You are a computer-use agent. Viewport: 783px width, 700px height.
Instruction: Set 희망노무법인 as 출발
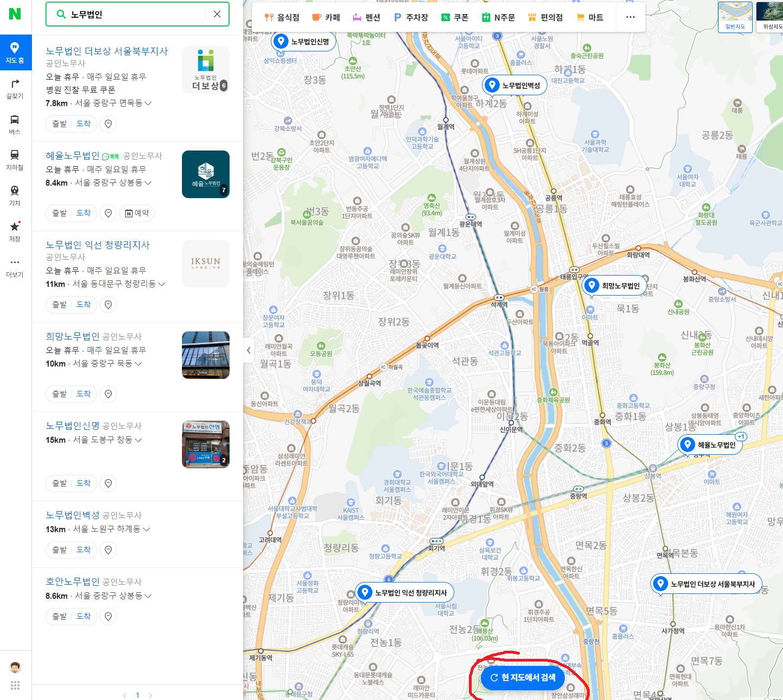(59, 394)
